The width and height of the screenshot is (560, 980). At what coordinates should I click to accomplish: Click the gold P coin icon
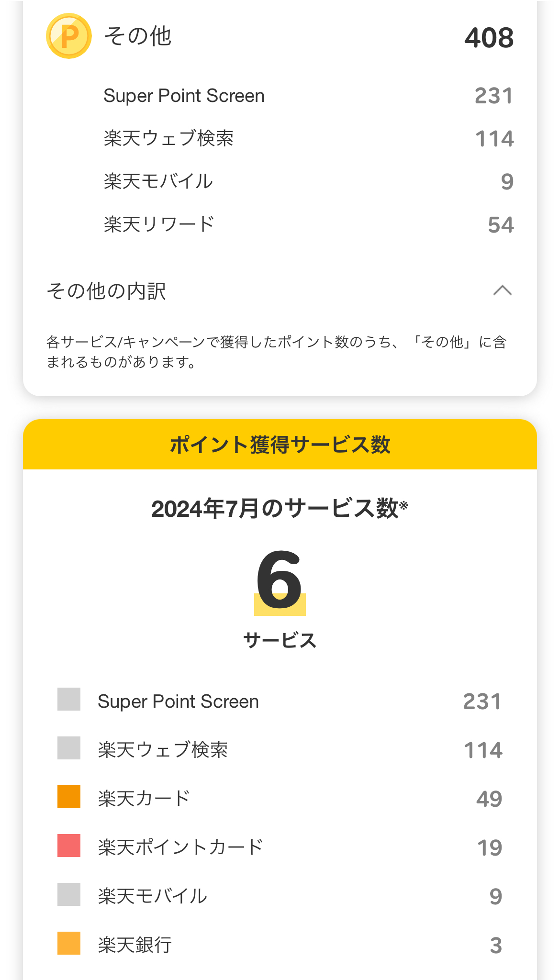point(68,36)
